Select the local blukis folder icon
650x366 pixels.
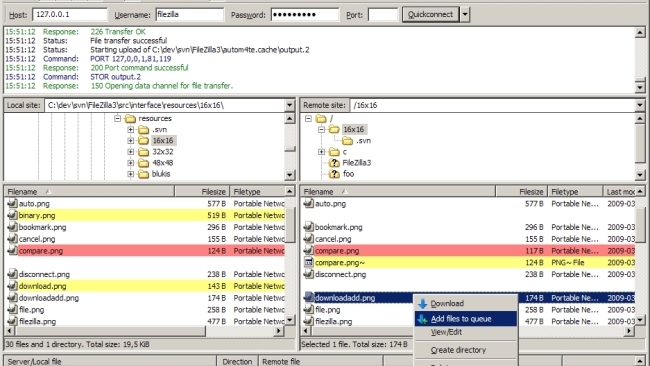(x=143, y=174)
